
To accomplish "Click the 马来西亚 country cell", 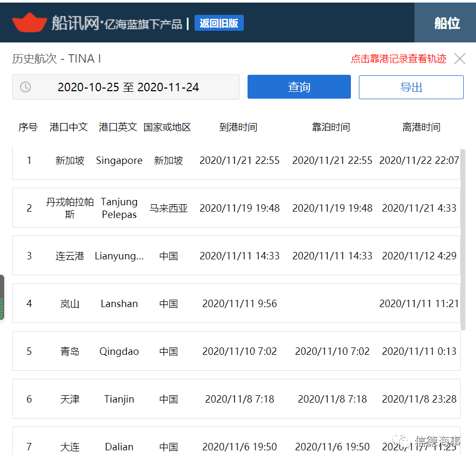I will point(169,208).
